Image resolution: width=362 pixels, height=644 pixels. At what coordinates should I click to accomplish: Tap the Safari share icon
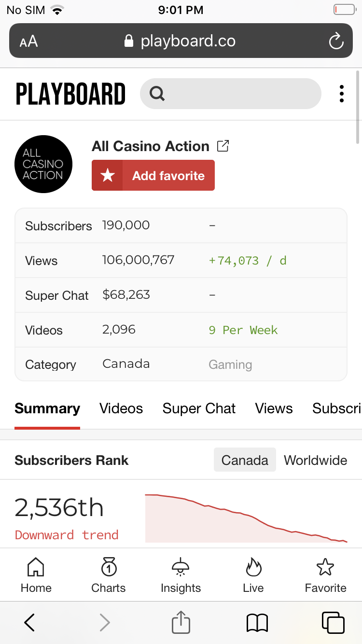tap(181, 622)
